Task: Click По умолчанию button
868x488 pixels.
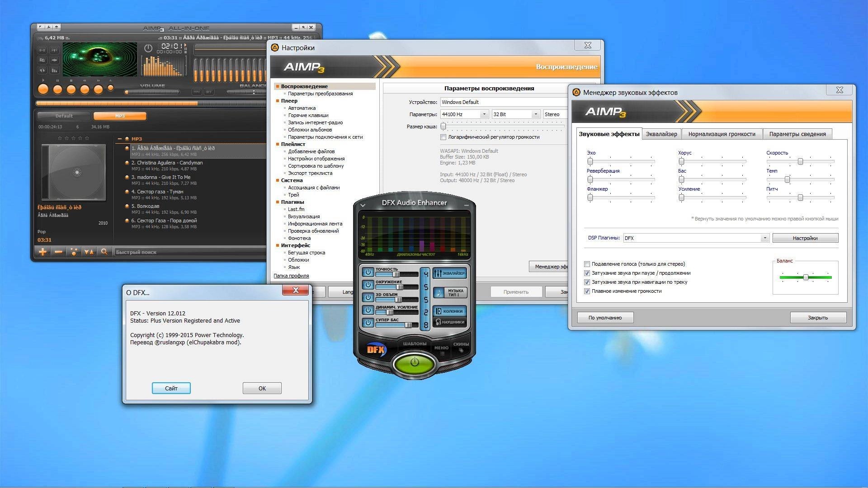Action: 605,318
